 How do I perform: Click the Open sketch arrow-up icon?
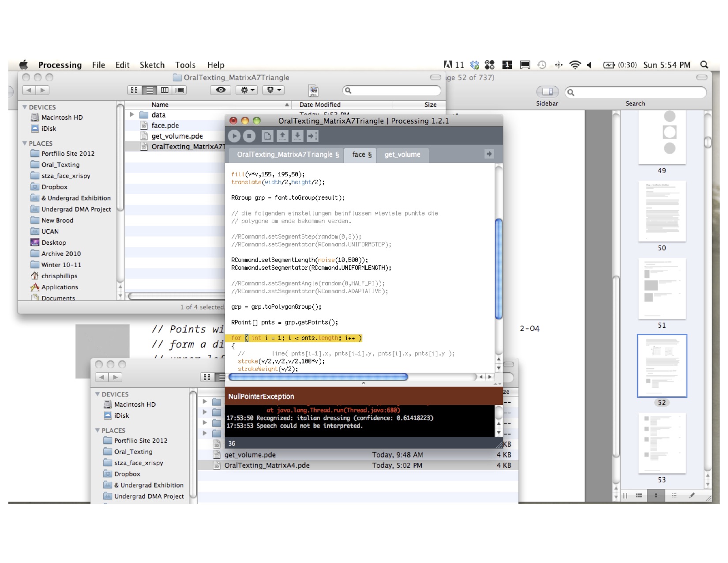click(282, 136)
